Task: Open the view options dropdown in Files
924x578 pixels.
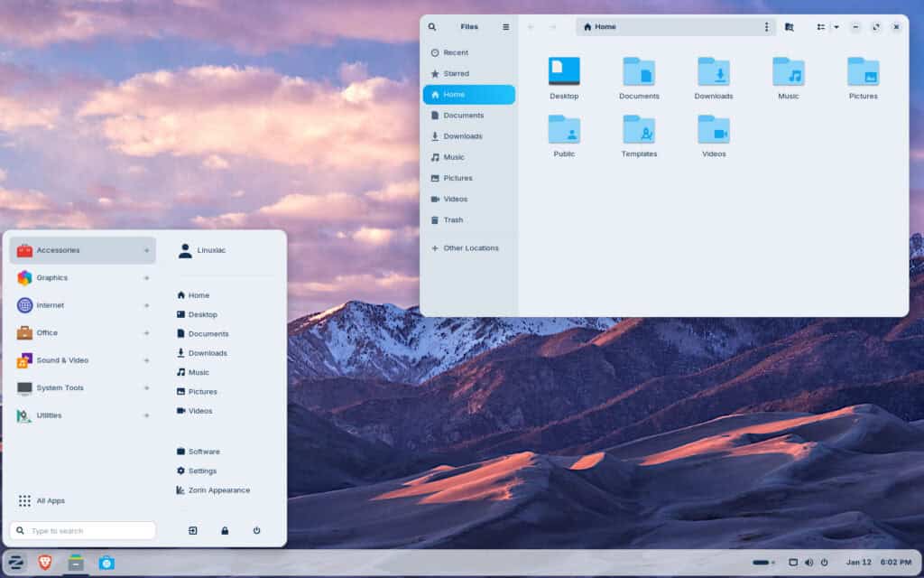Action: 836,26
